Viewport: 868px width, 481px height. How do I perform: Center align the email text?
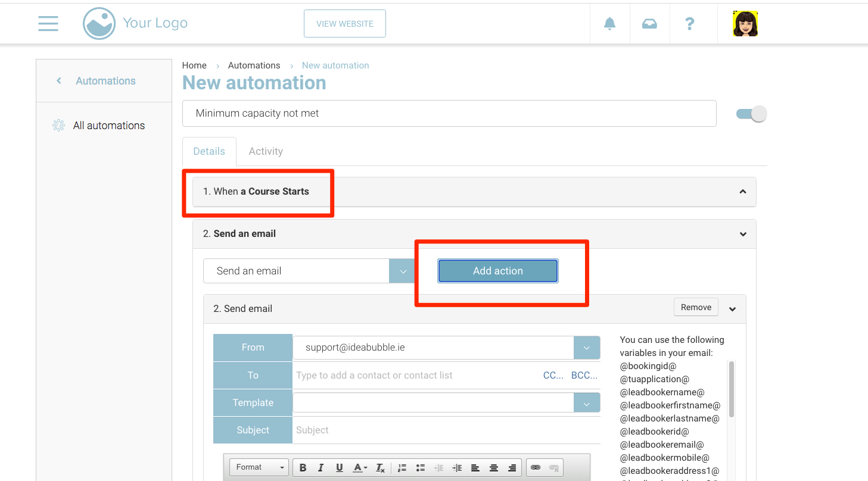(x=493, y=467)
